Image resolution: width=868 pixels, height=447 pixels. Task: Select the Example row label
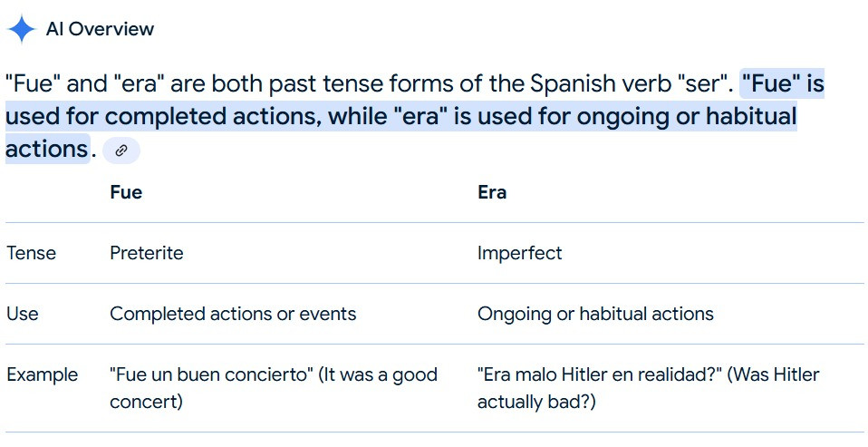click(x=43, y=375)
